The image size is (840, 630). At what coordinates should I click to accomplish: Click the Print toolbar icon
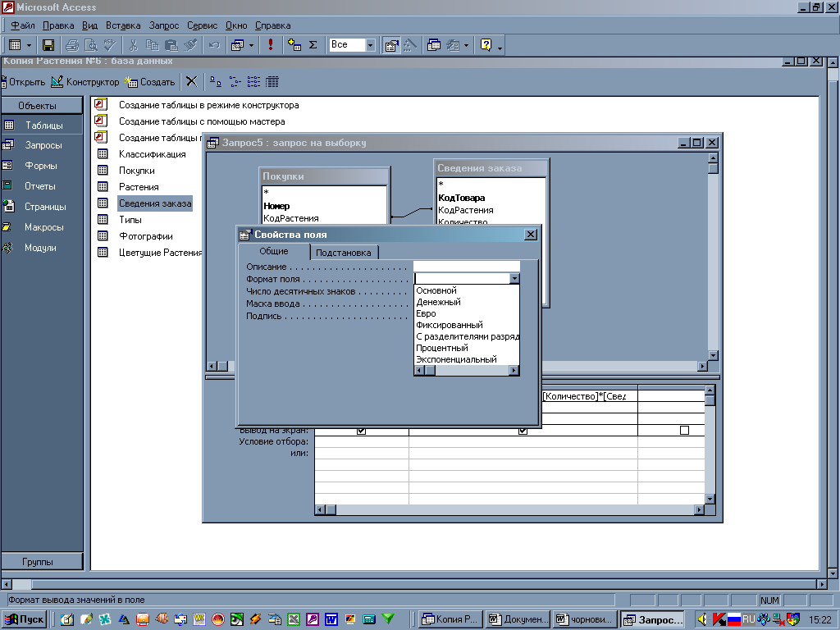(x=72, y=45)
